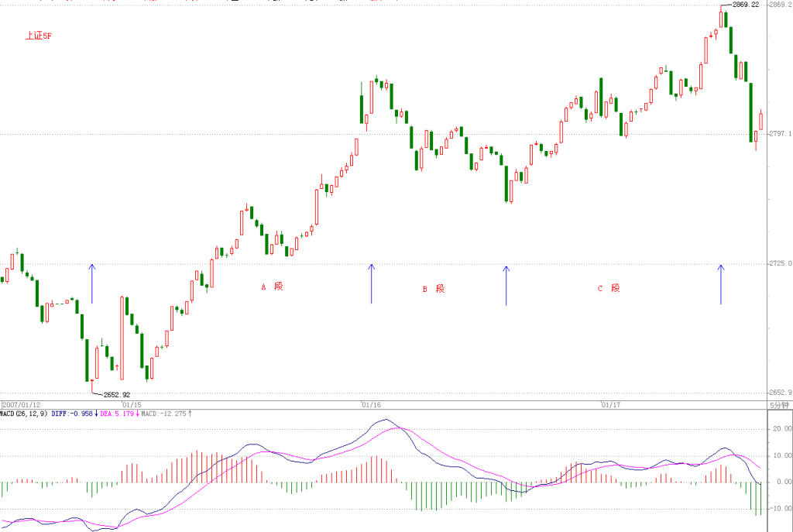Click the blue arrow between A and B 段
793x532 pixels.
click(x=371, y=283)
